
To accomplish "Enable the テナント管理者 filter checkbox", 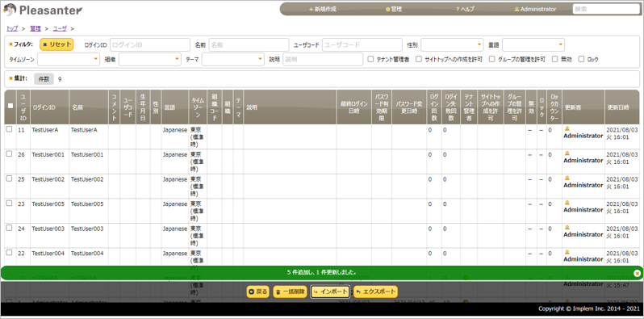I will tap(370, 59).
